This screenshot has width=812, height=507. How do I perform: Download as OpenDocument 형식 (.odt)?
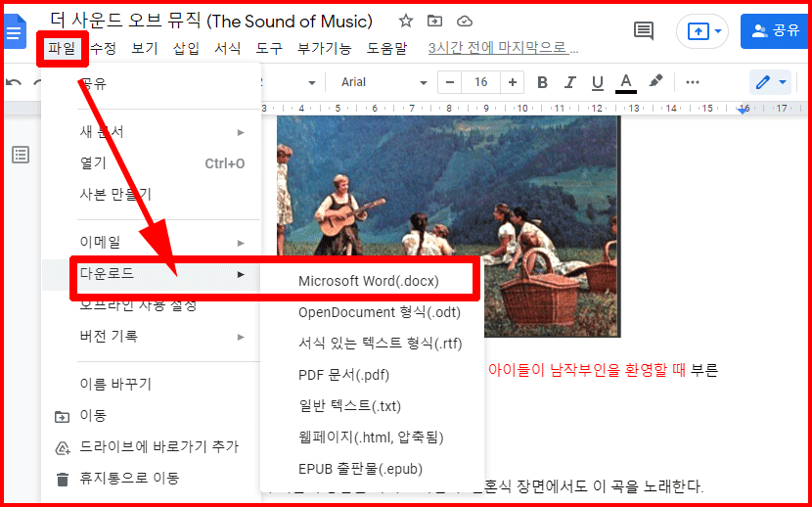pyautogui.click(x=372, y=312)
